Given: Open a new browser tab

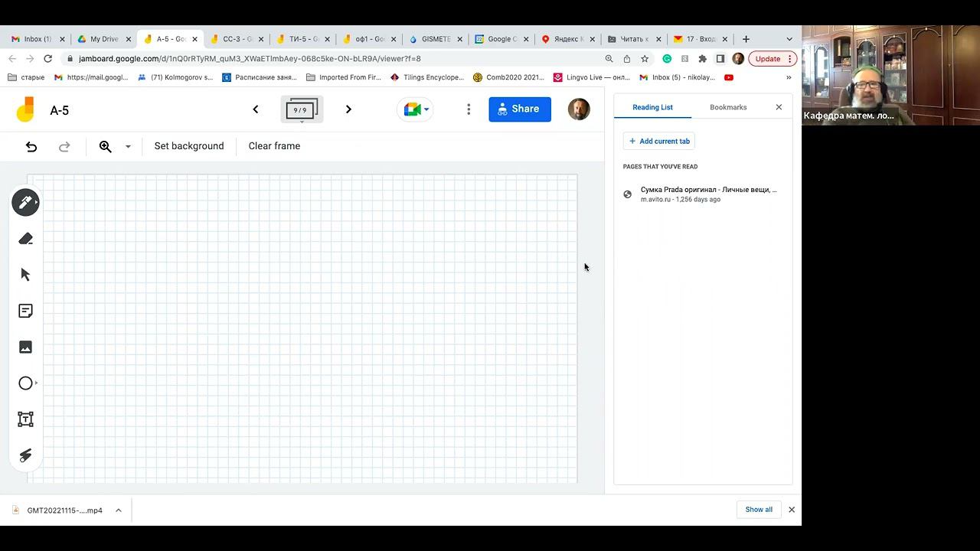Looking at the screenshot, I should click(746, 39).
